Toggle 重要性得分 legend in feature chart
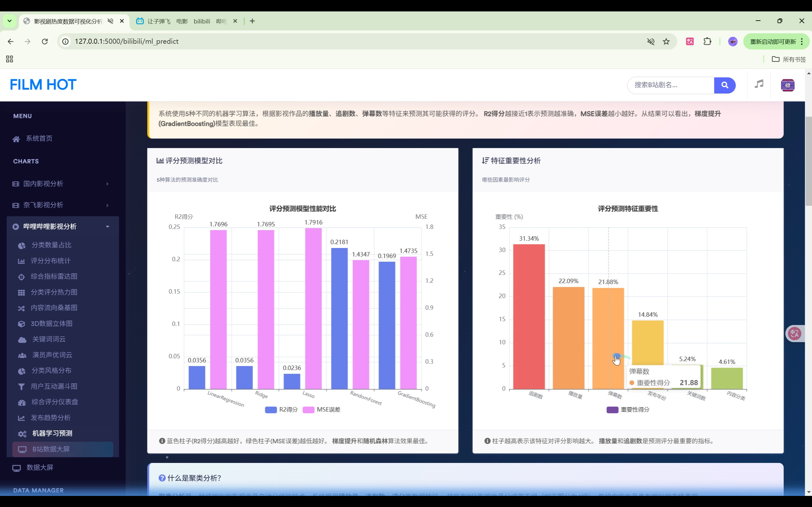This screenshot has height=507, width=812. [628, 409]
